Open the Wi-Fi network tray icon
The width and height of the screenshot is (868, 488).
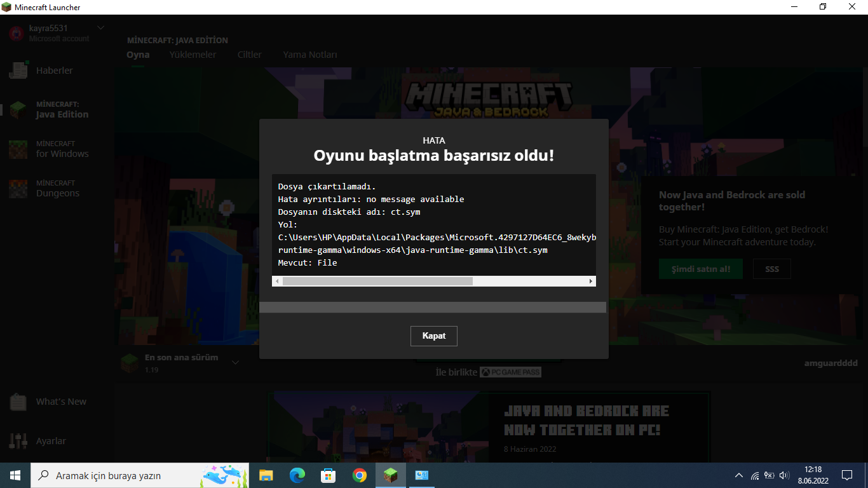754,475
